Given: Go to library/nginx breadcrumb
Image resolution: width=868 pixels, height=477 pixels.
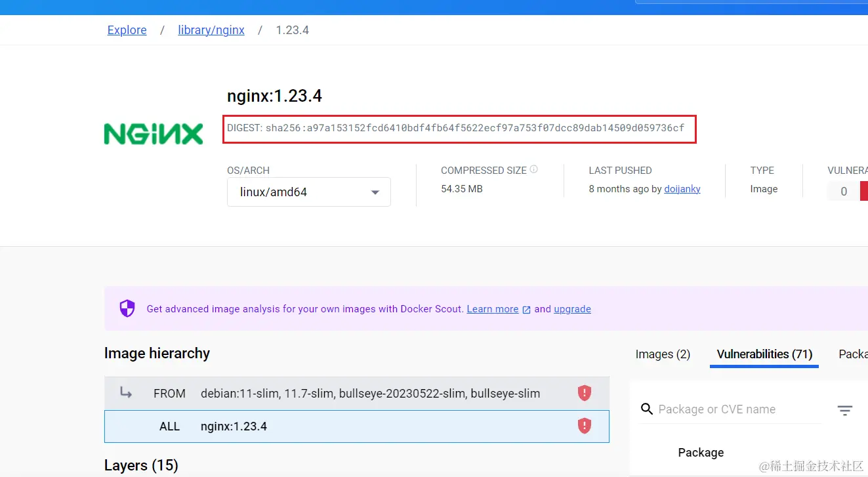Looking at the screenshot, I should [211, 30].
